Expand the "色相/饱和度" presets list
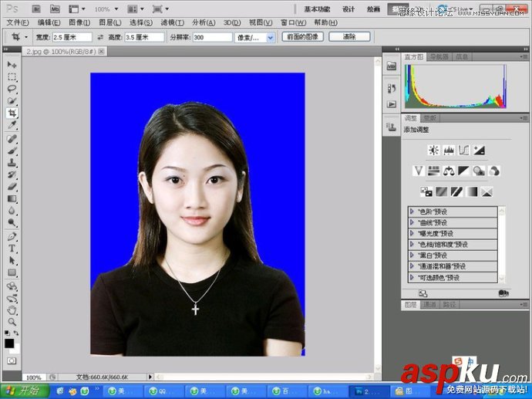Image resolution: width=532 pixels, height=399 pixels. coord(412,244)
